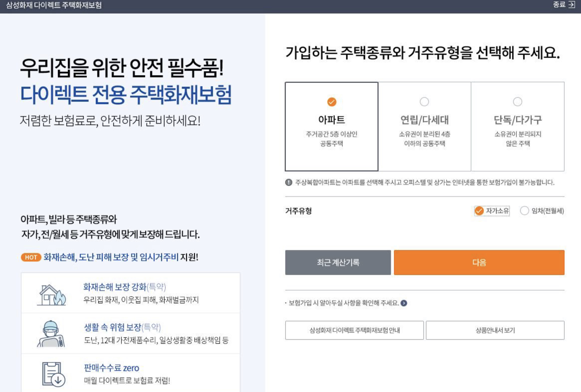Open 최근 계산기록
The height and width of the screenshot is (392, 581).
coord(338,263)
